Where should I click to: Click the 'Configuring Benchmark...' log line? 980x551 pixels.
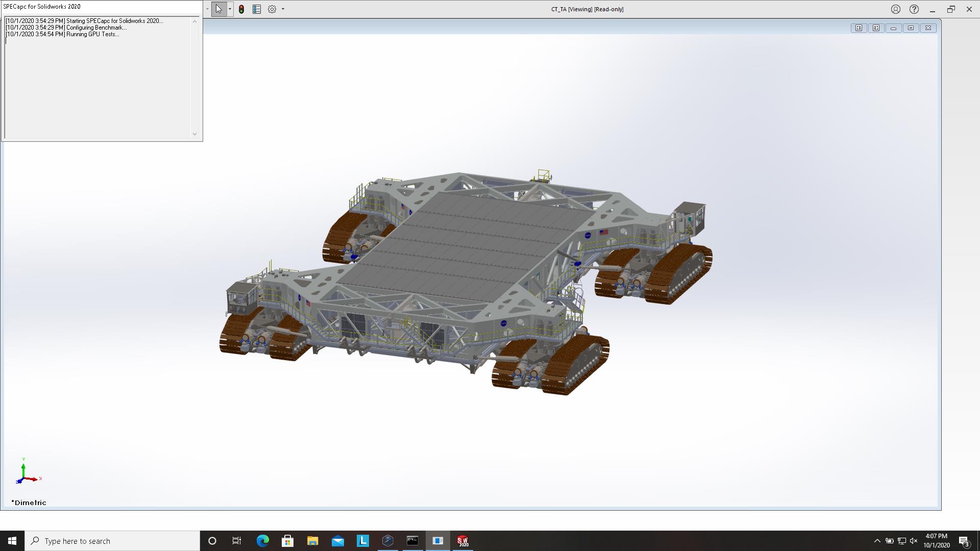point(66,28)
